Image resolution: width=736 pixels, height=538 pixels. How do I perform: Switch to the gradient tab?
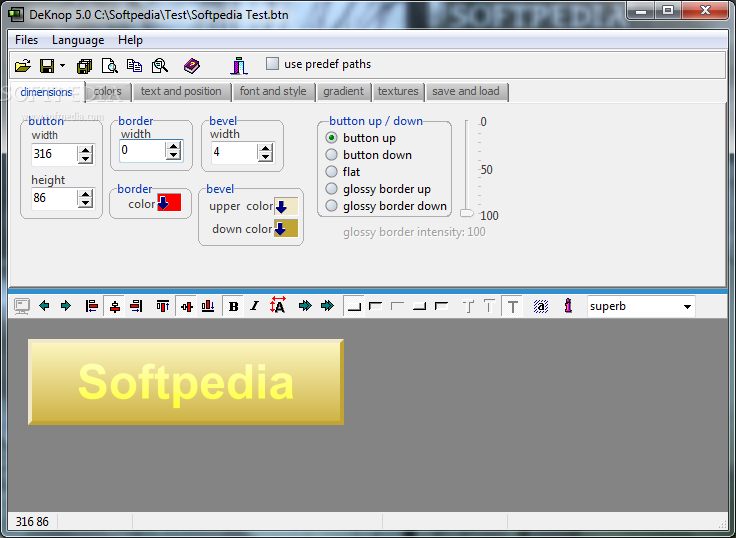pos(343,91)
